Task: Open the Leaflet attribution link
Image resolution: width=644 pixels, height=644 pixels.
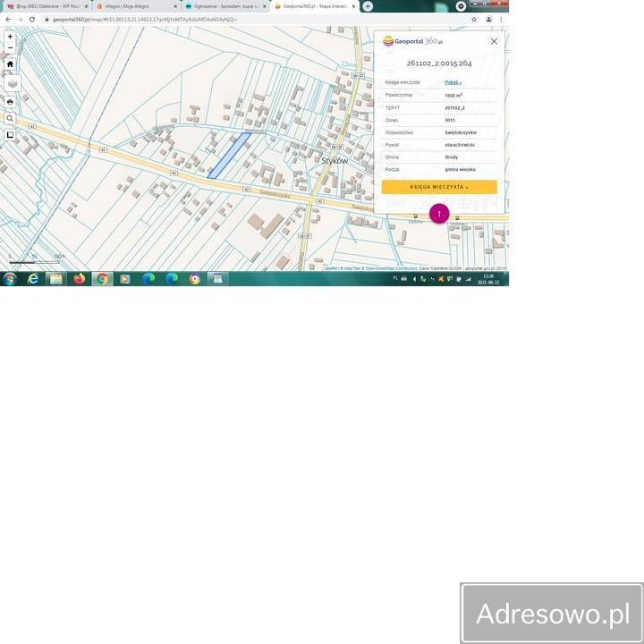Action: (x=331, y=268)
